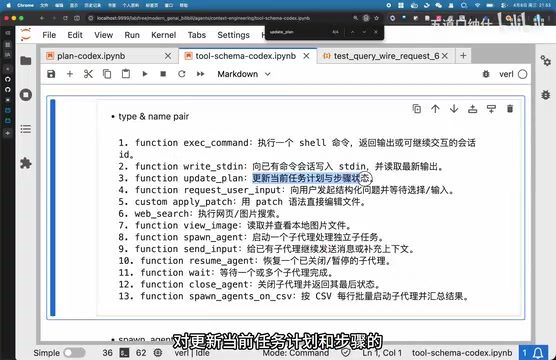
Task: Click the terminal count icon in status bar
Action: pyautogui.click(x=124, y=353)
